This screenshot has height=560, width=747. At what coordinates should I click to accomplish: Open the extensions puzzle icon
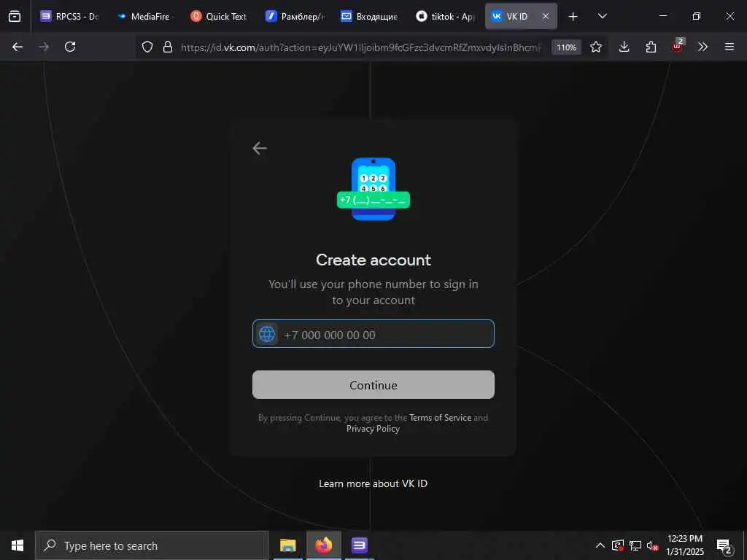point(651,47)
